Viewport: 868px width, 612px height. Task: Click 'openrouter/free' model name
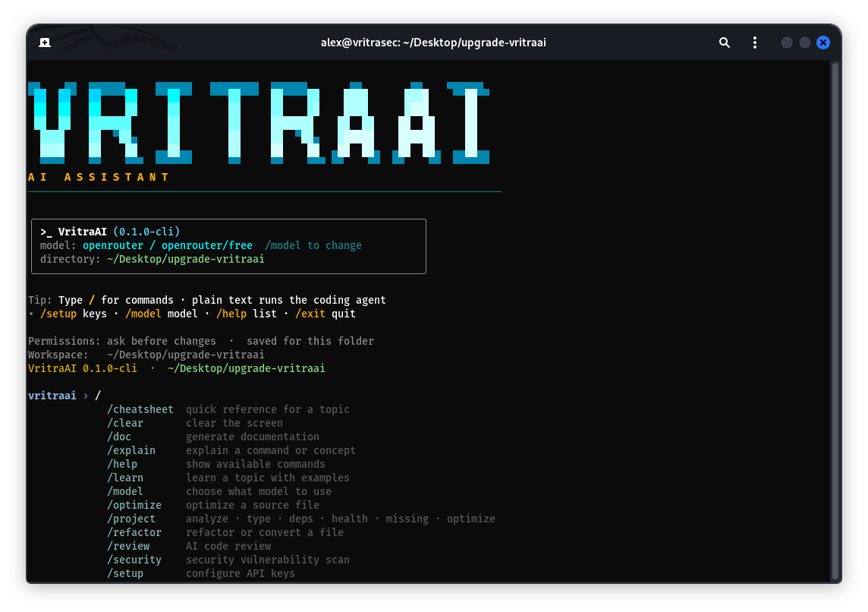click(x=207, y=245)
